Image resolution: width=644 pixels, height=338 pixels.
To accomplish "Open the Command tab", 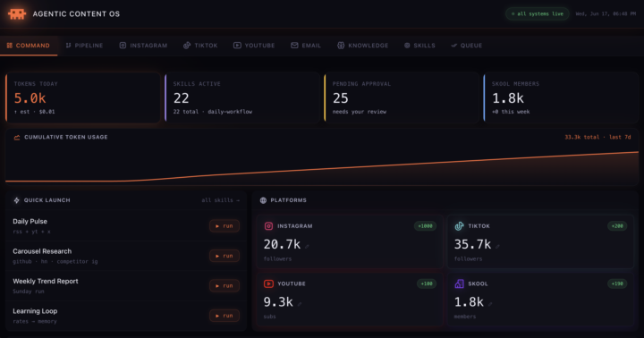I will tap(29, 46).
